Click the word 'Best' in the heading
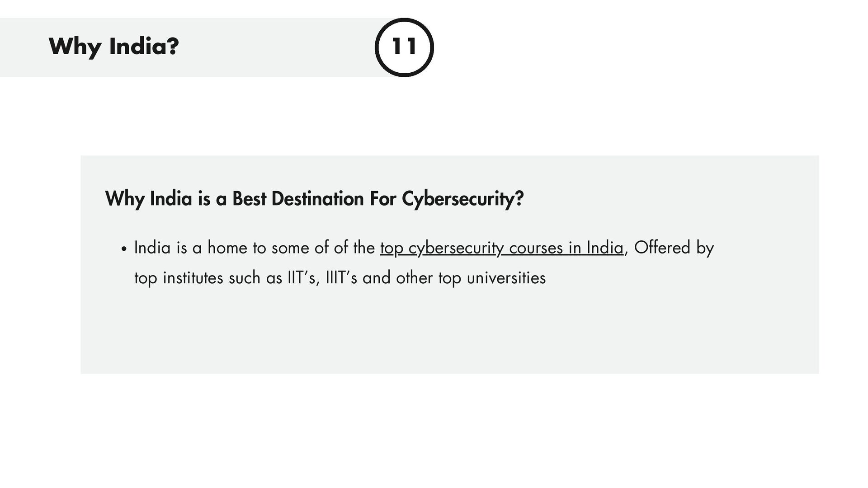The image size is (868, 488). [x=249, y=199]
